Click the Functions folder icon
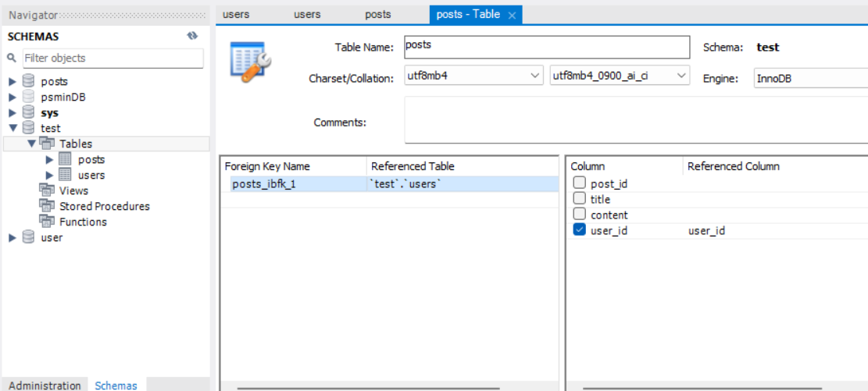Screen dimensions: 868x391 (x=47, y=221)
